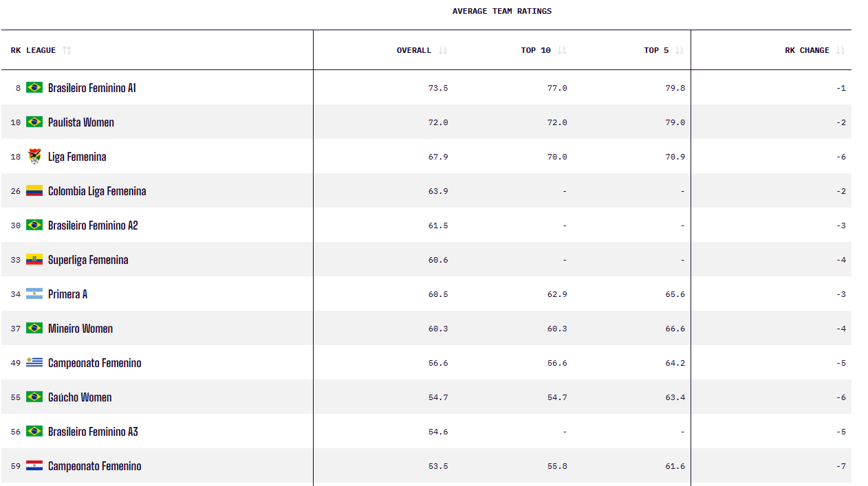Click Ecuador flag beside Superliga Femenina
Image resolution: width=868 pixels, height=486 pixels.
click(34, 259)
